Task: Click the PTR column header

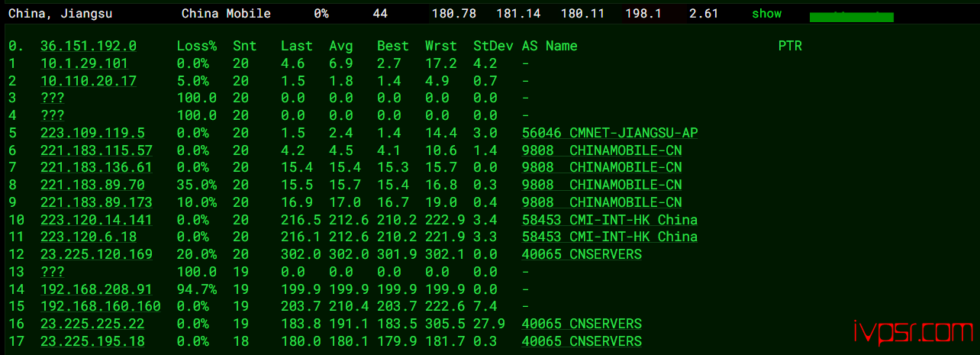Action: [x=790, y=47]
